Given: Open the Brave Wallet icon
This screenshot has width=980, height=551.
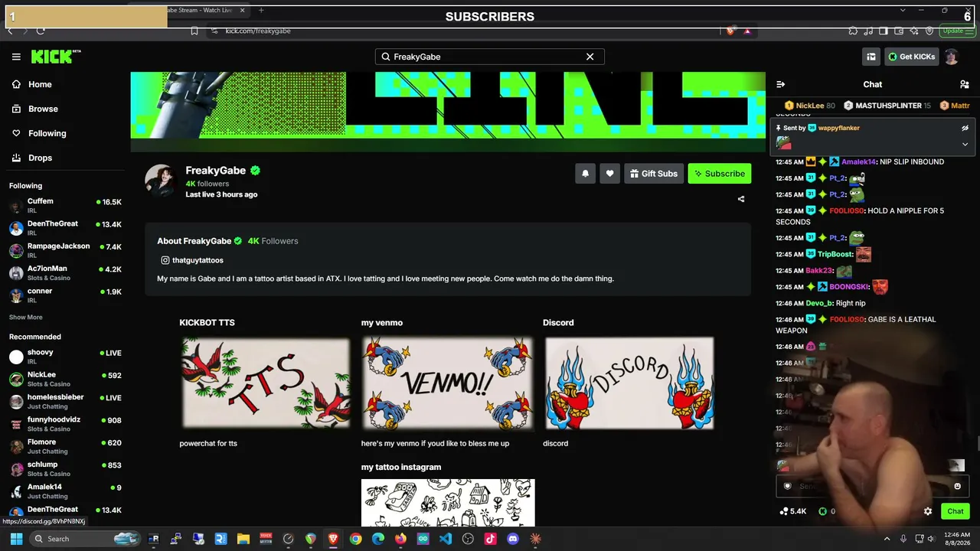Looking at the screenshot, I should (899, 31).
